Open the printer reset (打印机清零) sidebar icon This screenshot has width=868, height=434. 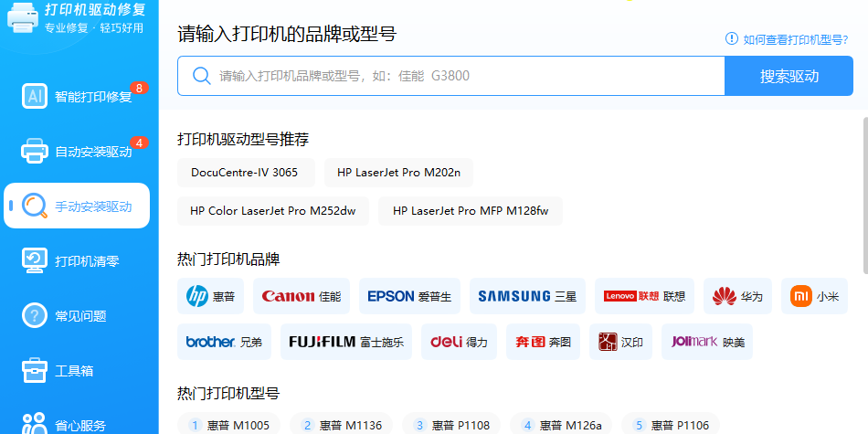tap(35, 261)
